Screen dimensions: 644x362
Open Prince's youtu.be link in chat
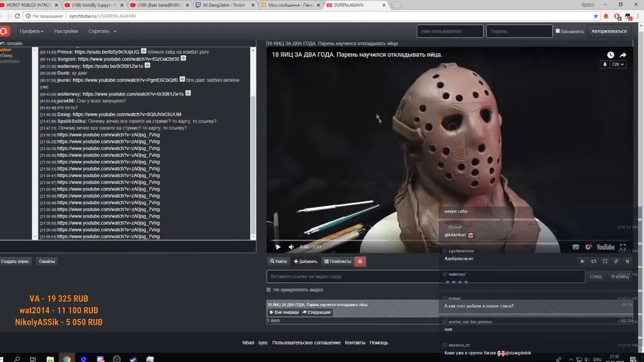(x=107, y=52)
